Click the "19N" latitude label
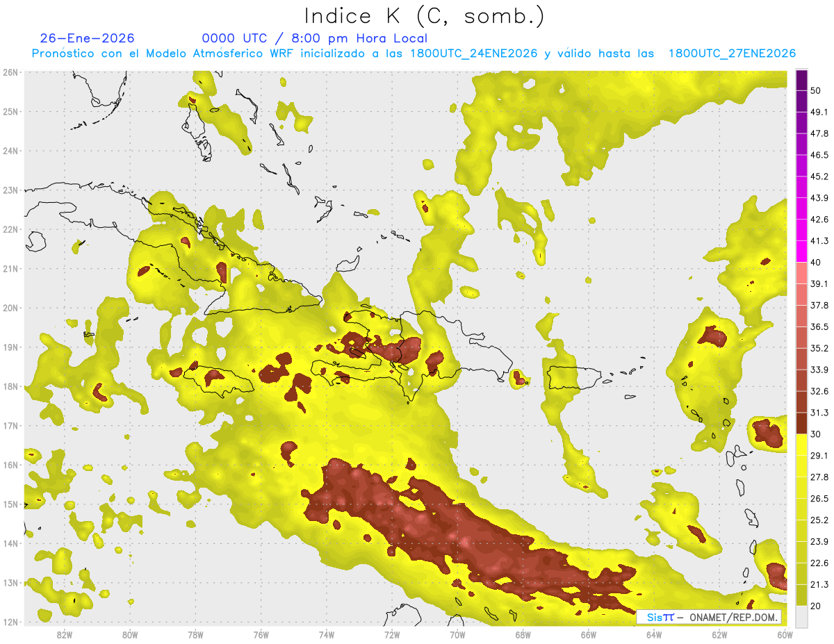 [10, 347]
